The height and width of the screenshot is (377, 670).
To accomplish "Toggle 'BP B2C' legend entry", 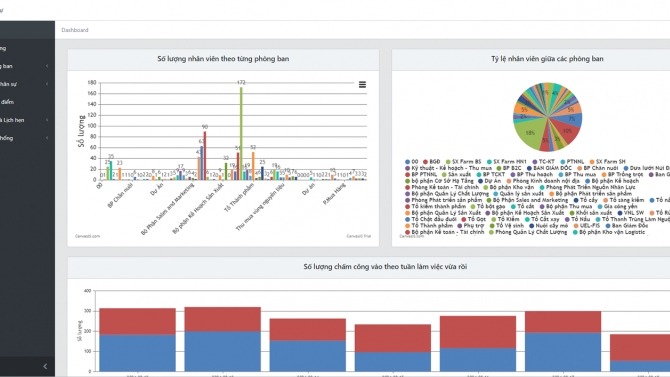I will [x=509, y=168].
